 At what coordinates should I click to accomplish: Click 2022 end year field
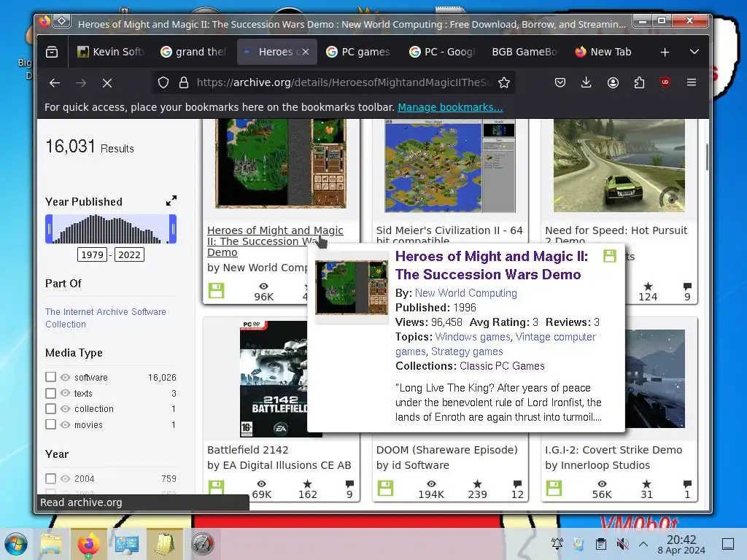pyautogui.click(x=129, y=254)
